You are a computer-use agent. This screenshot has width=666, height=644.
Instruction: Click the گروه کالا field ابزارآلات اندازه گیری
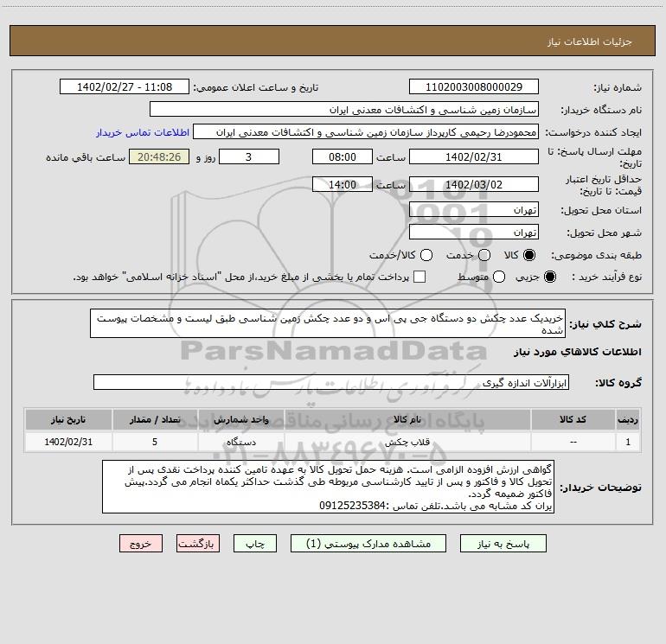pyautogui.click(x=331, y=382)
